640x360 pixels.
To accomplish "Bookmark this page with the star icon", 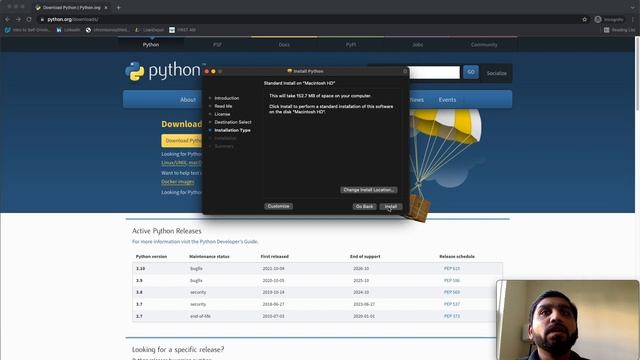I will [584, 19].
